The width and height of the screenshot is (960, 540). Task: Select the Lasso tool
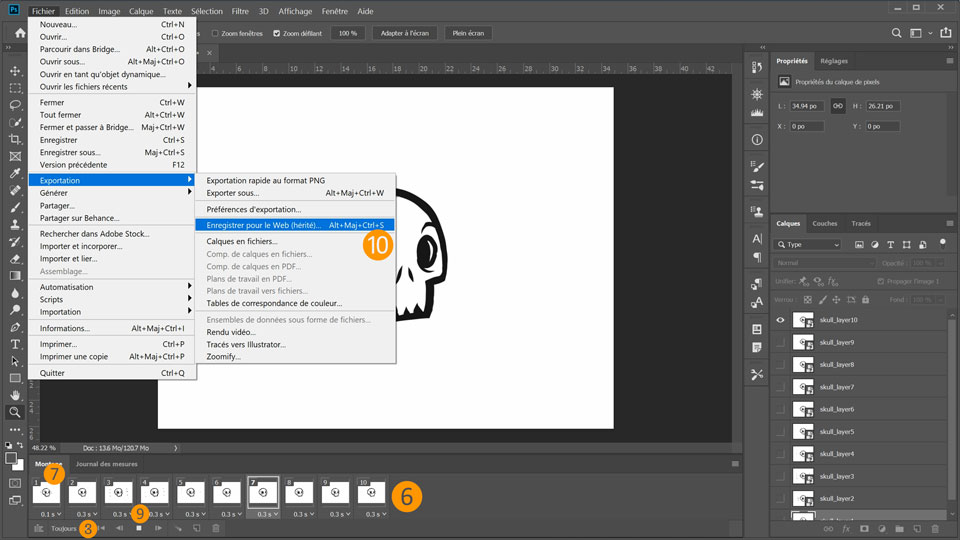15,105
